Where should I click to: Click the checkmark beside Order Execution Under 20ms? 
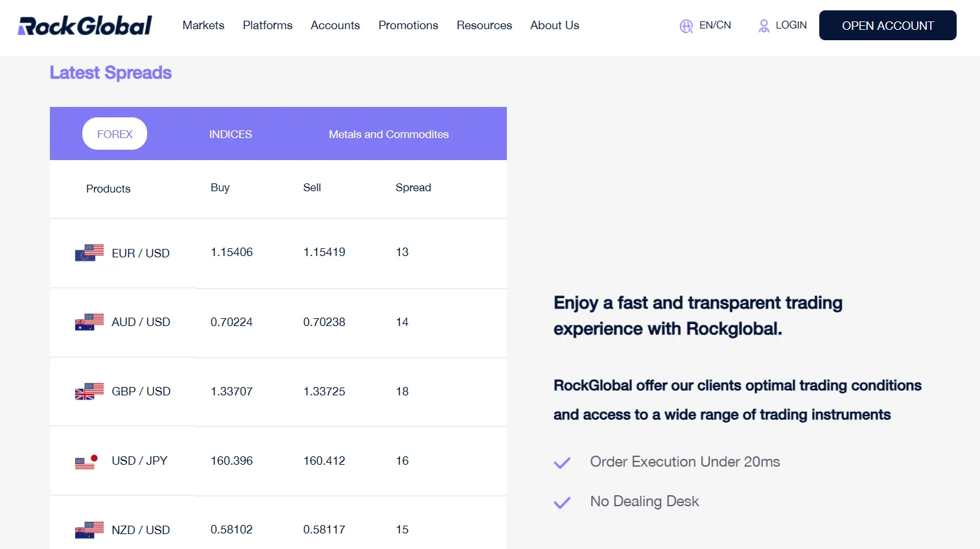tap(562, 463)
